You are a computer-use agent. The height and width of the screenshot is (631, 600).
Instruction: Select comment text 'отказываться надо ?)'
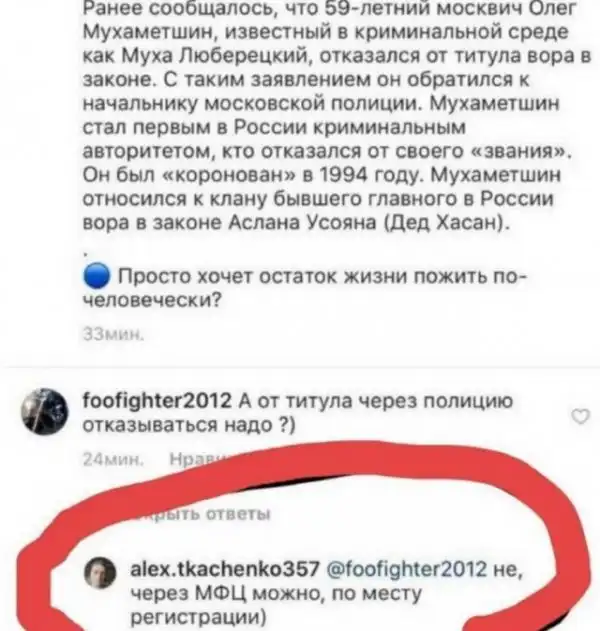[x=189, y=425]
